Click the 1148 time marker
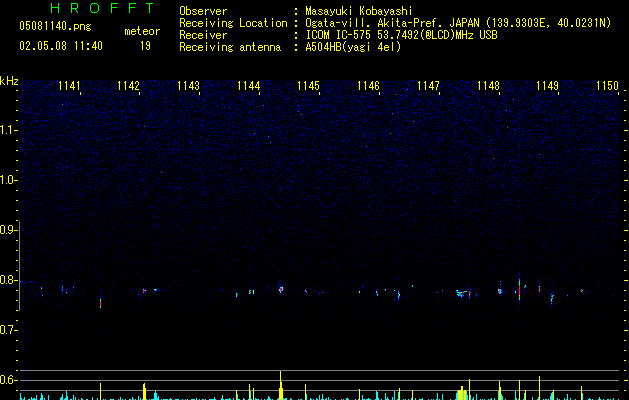Viewport: 629px width, 400px height. point(488,86)
